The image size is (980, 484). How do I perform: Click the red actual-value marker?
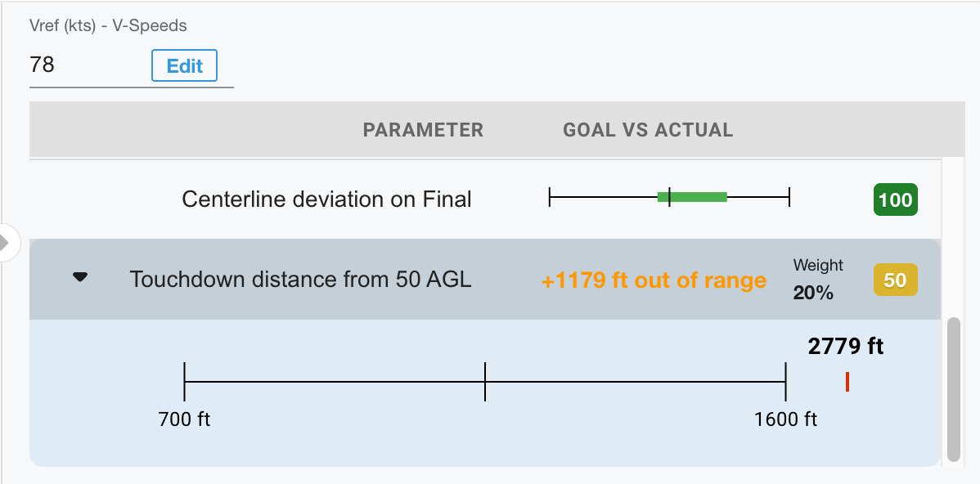click(x=847, y=382)
